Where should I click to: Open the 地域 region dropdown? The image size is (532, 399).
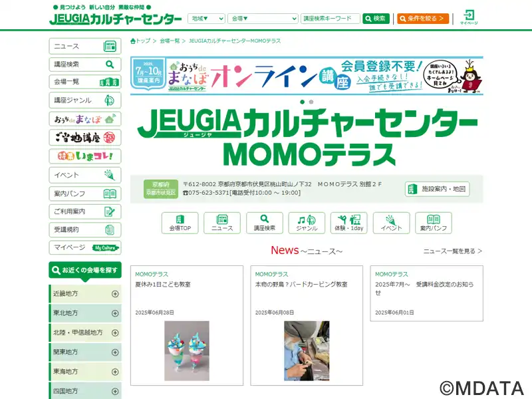(x=206, y=19)
